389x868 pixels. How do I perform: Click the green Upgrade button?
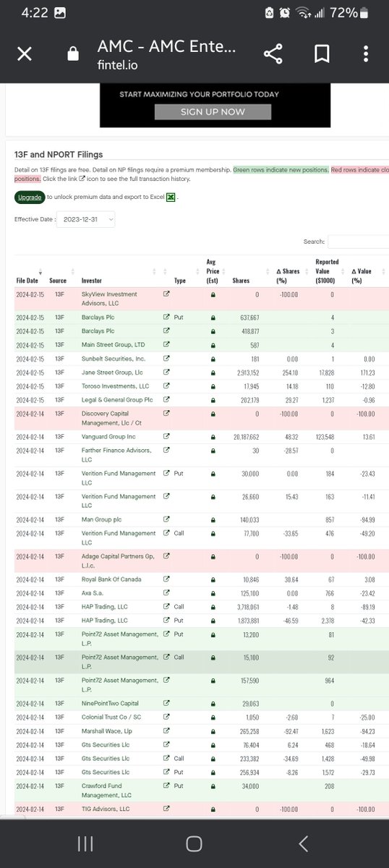[30, 197]
